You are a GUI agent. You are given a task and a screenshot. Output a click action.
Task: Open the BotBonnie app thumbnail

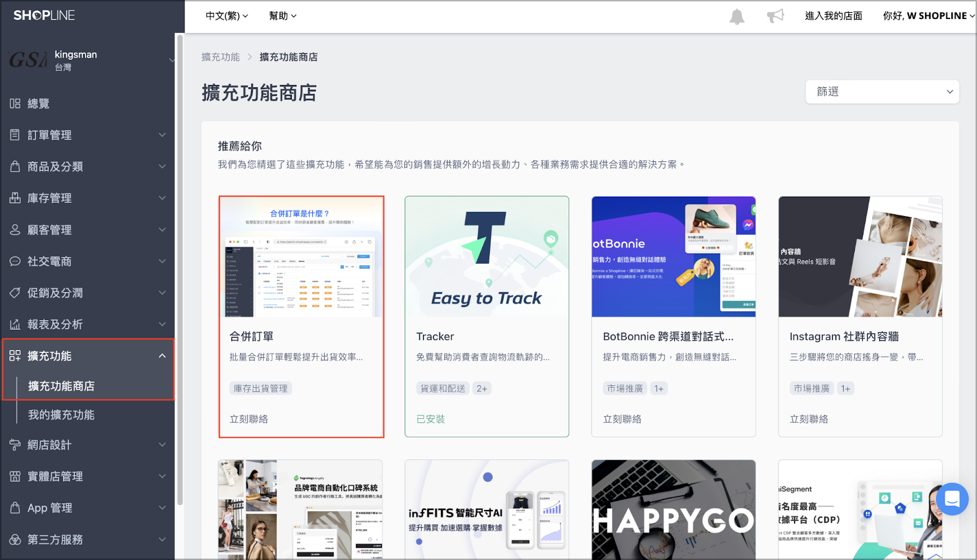tap(674, 257)
